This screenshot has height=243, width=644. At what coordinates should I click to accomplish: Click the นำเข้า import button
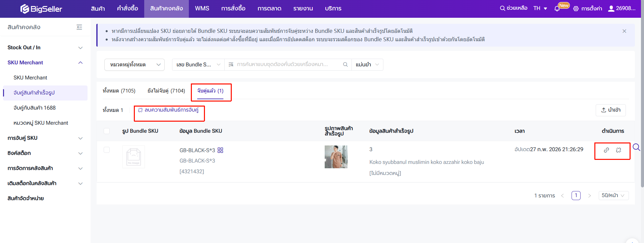point(610,110)
